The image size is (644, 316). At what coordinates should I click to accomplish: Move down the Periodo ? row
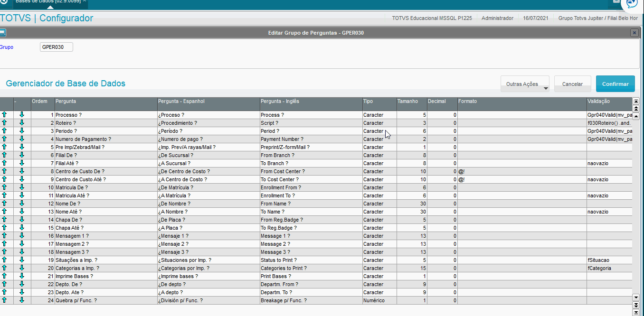point(22,131)
